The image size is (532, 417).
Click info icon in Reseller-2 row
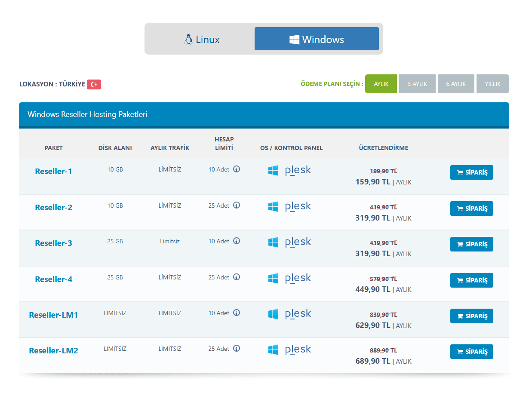pos(237,205)
